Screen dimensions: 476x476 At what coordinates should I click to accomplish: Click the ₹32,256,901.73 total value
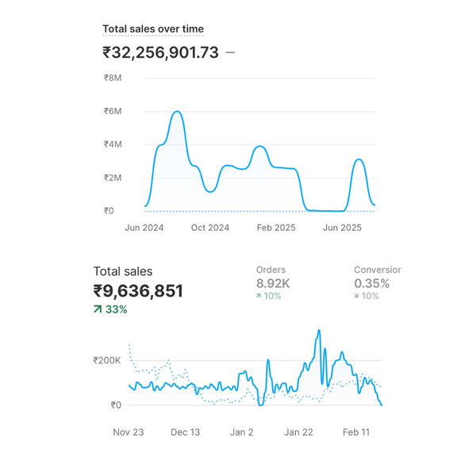tap(160, 53)
